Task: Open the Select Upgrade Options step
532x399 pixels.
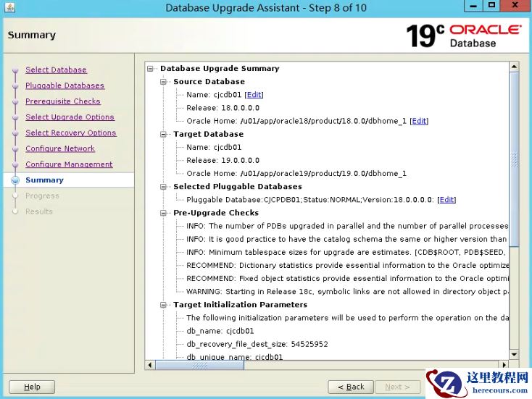Action: pos(70,117)
